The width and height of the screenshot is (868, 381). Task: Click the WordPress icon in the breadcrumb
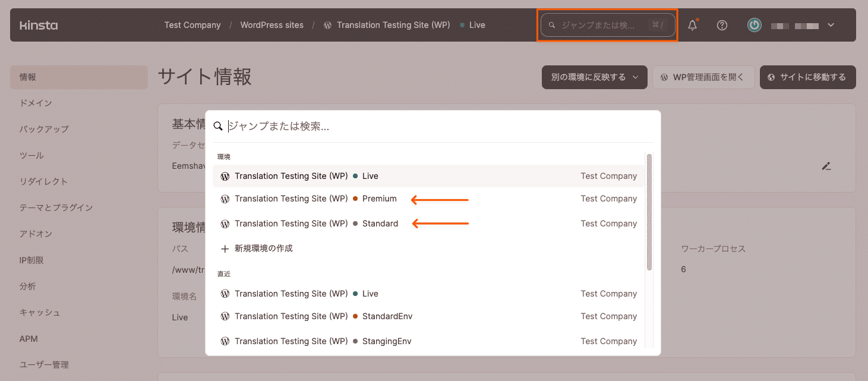(327, 25)
